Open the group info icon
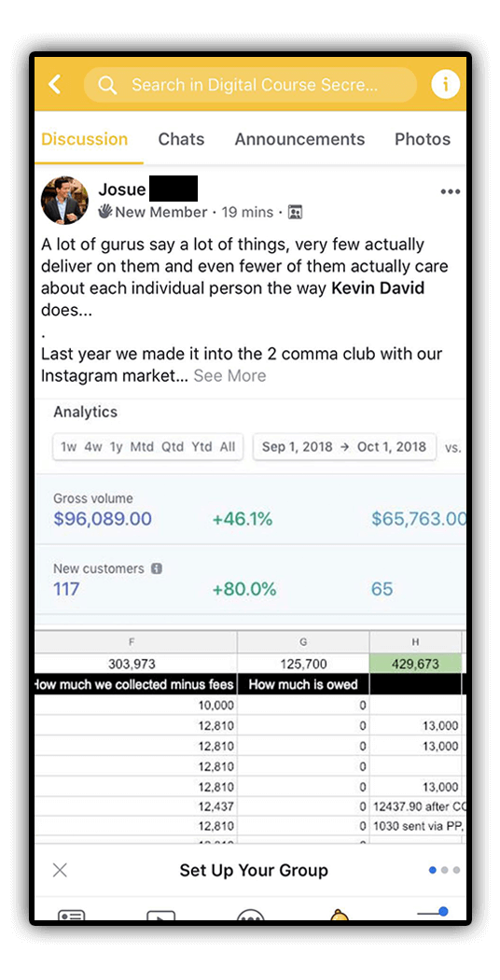This screenshot has width=500, height=980. [445, 84]
